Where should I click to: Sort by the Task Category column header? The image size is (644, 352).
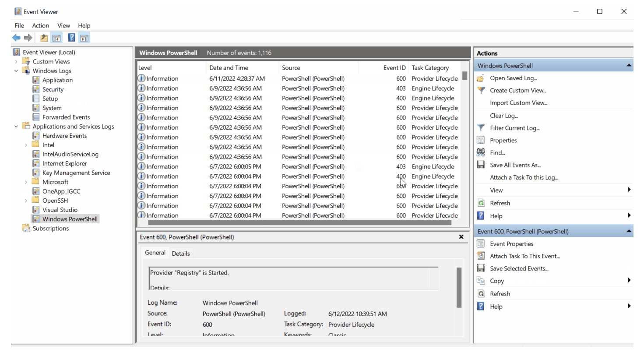pos(435,68)
